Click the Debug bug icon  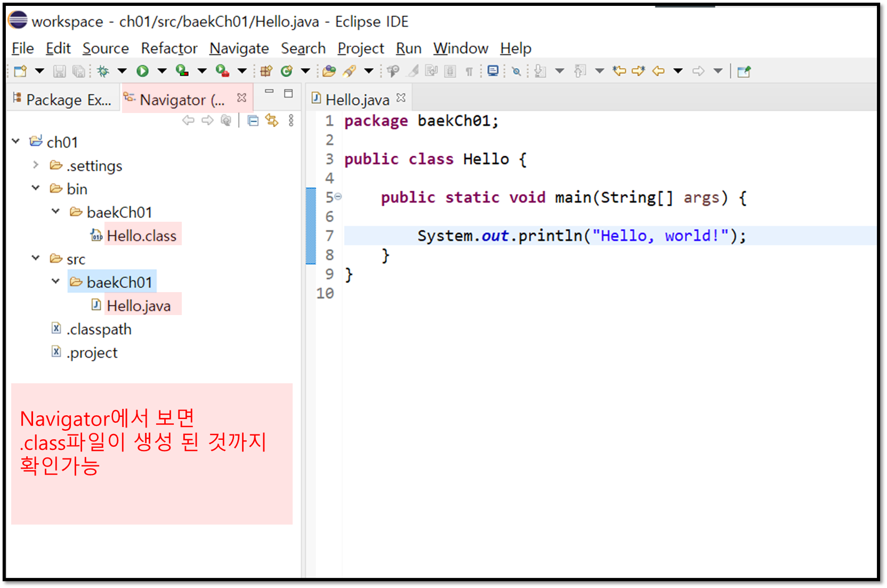tap(103, 71)
